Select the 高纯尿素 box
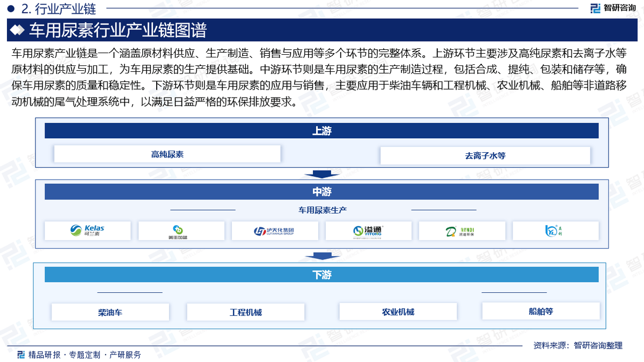Image resolution: width=644 pixels, height=362 pixels. coord(167,154)
